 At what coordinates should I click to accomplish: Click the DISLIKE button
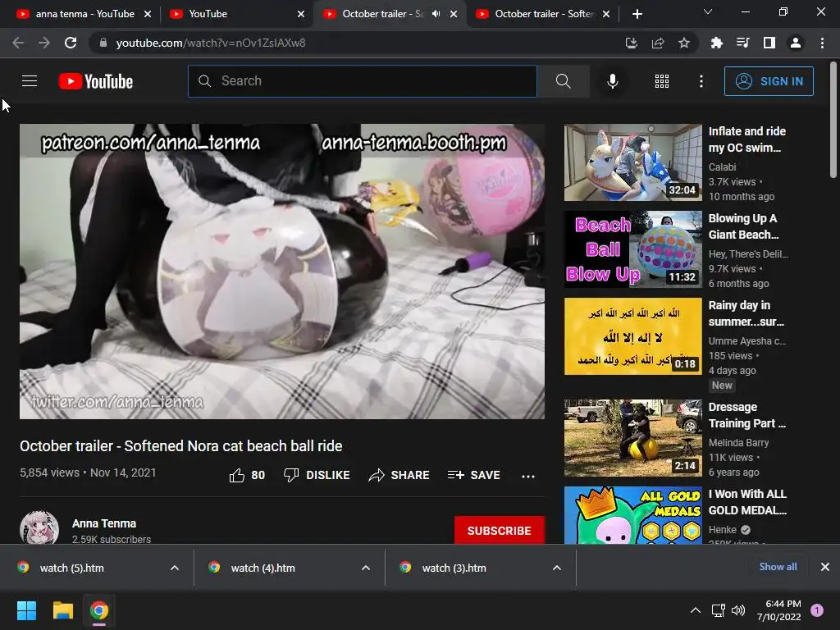pos(317,475)
